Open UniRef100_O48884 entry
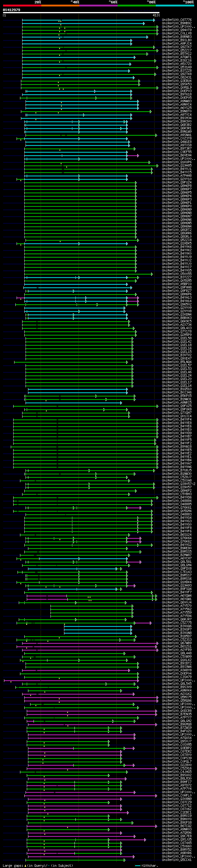The image size is (197, 868). click(177, 501)
